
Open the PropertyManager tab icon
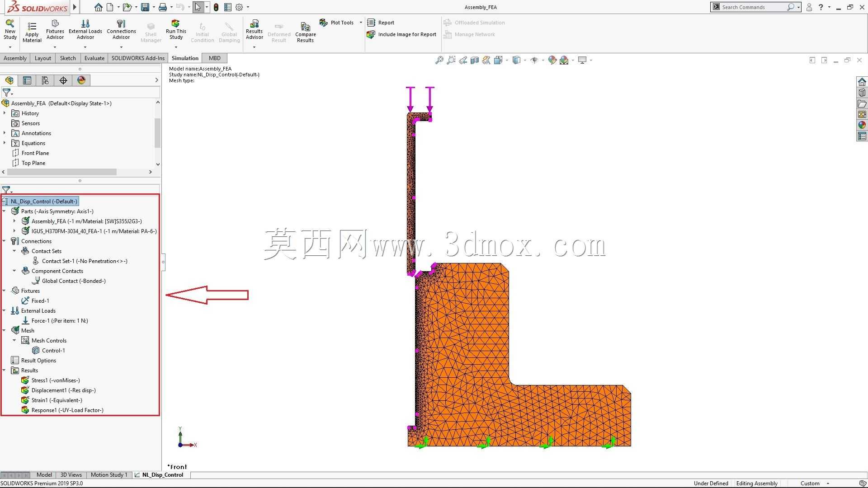(x=27, y=80)
